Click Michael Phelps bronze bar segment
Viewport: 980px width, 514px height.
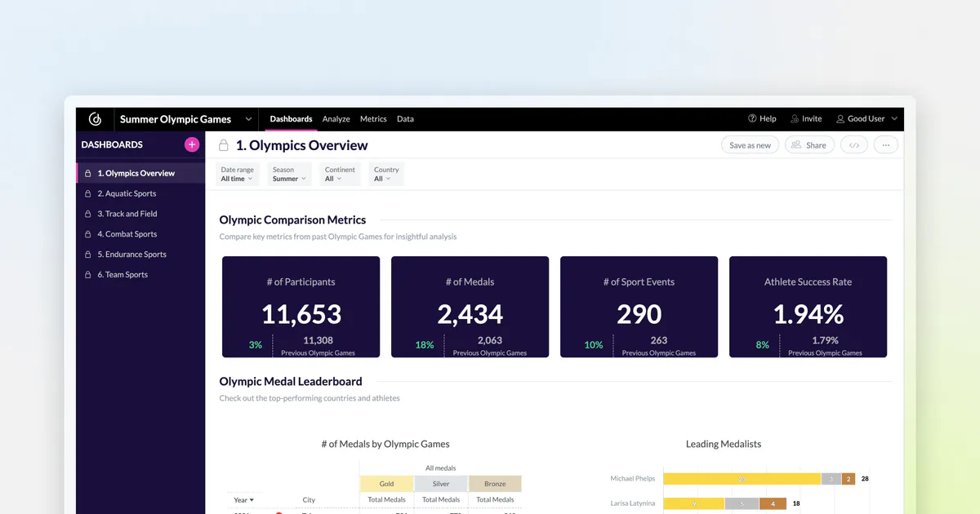pyautogui.click(x=849, y=479)
